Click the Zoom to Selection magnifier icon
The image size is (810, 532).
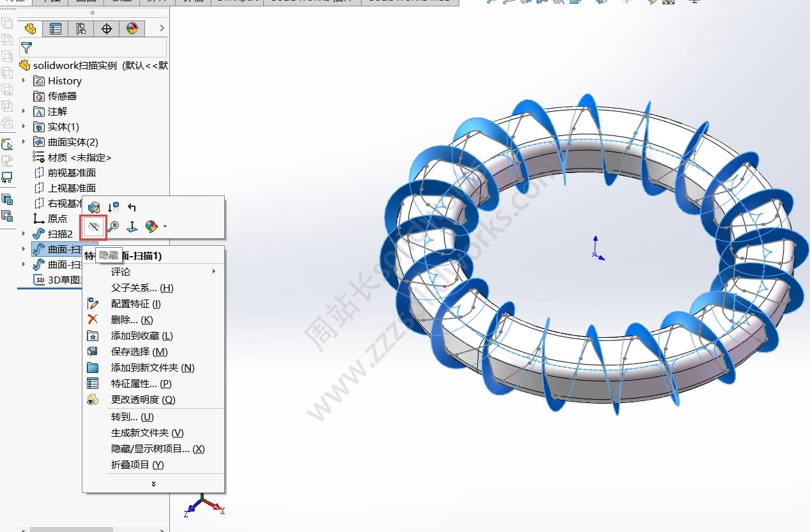(x=113, y=227)
